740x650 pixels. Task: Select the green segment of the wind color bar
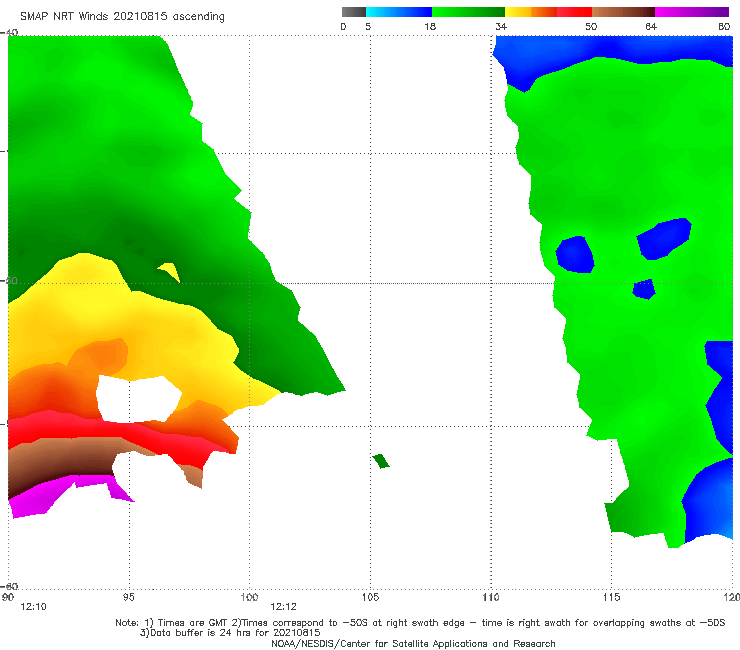(468, 12)
